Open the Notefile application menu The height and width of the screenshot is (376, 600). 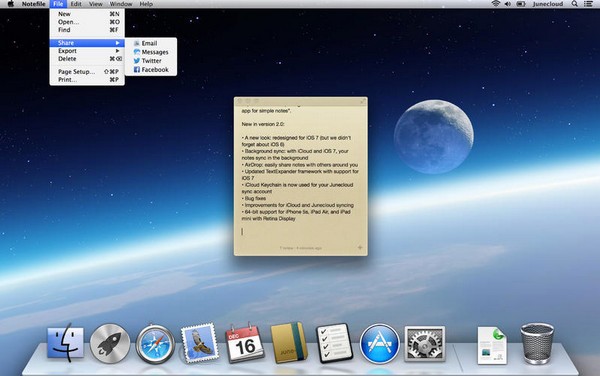[x=33, y=4]
